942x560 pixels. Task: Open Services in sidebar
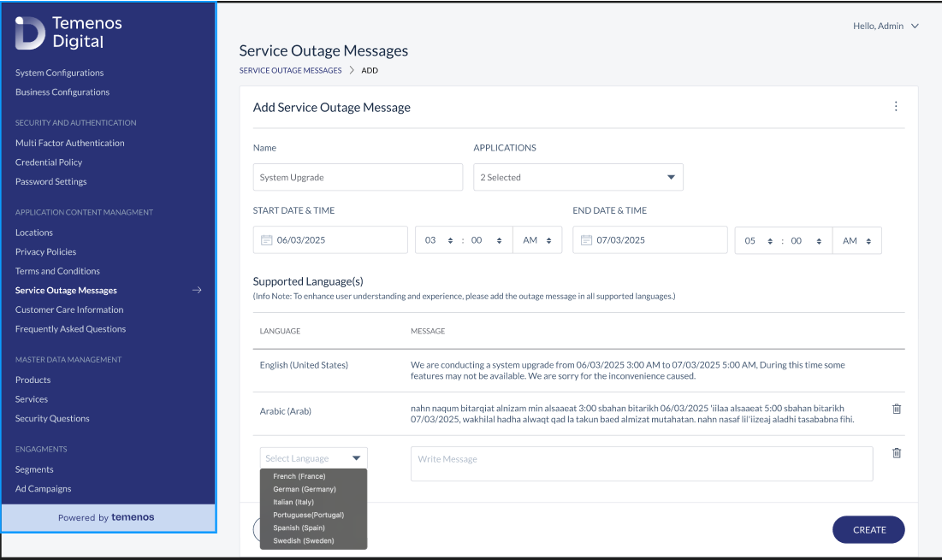(32, 399)
